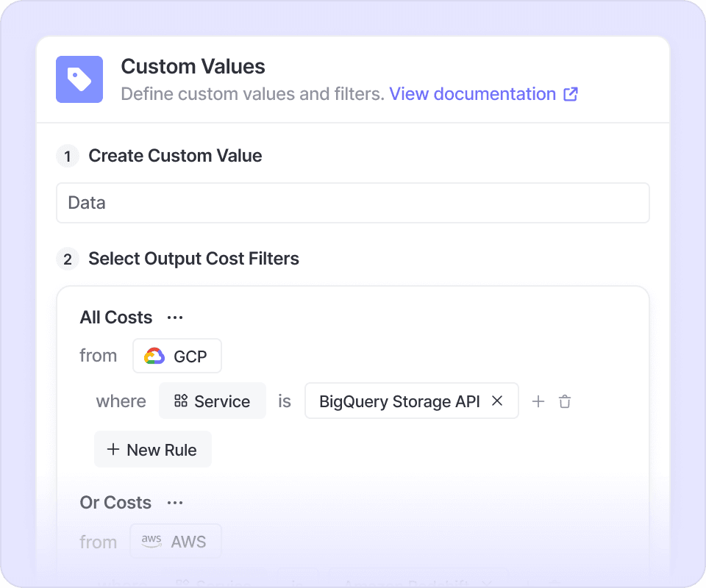Click the "is" operator in GCP rule
Image resolution: width=706 pixels, height=588 pixels.
coord(285,401)
